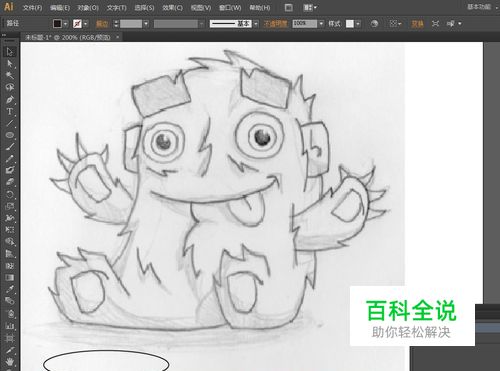The width and height of the screenshot is (500, 371).
Task: Expand the graphic style dropdown arrow
Action: [358, 24]
